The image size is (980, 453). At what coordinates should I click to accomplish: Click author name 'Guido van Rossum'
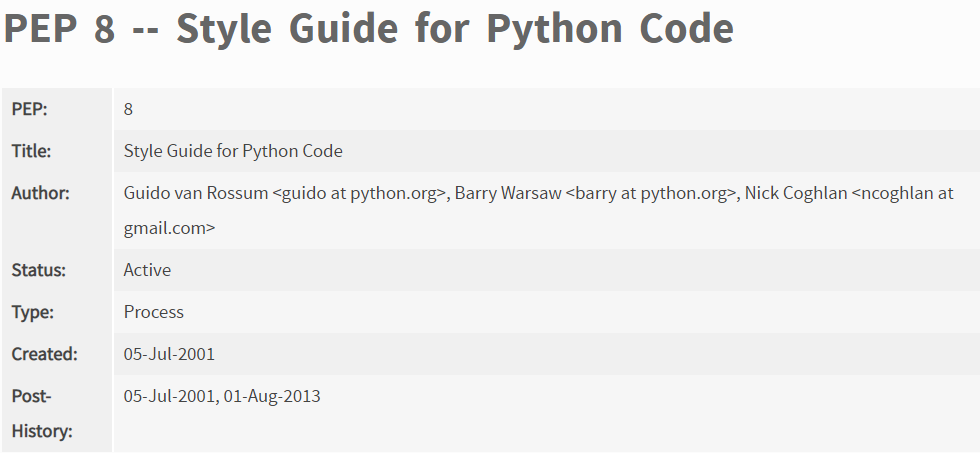[x=196, y=192]
